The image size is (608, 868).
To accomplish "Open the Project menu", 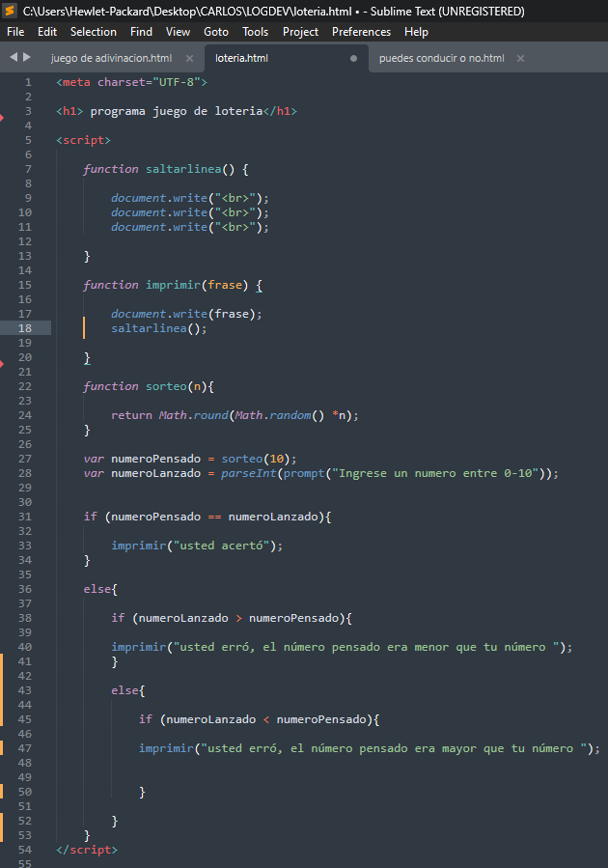I will click(x=300, y=32).
